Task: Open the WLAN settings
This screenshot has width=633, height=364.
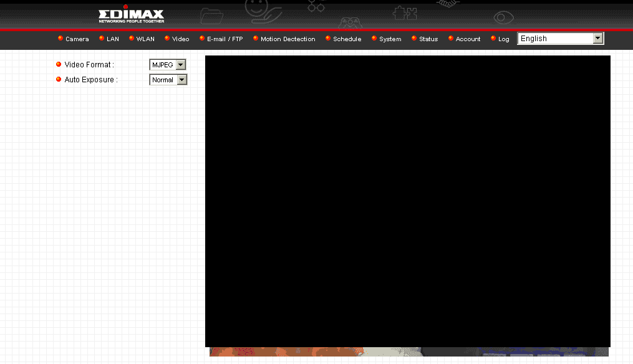Action: click(x=145, y=39)
